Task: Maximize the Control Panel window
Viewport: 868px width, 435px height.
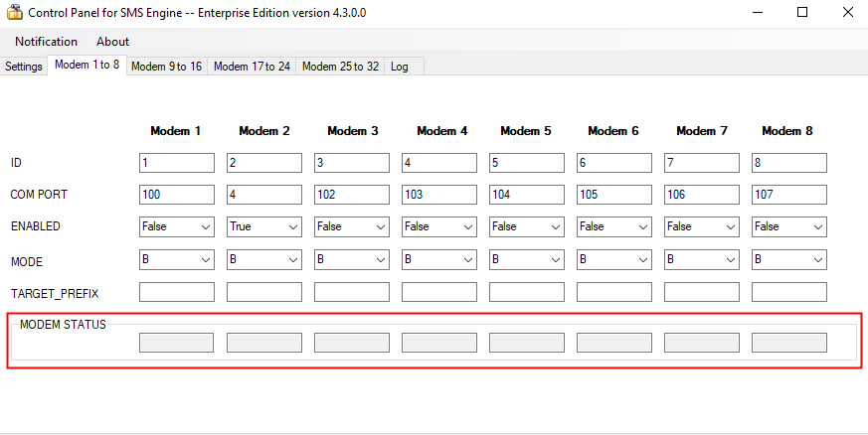Action: click(801, 13)
